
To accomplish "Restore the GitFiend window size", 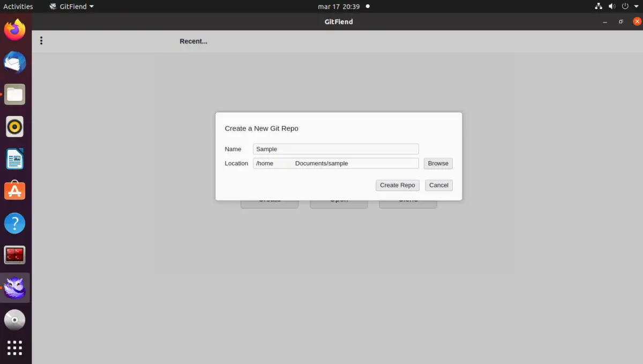I will click(621, 22).
